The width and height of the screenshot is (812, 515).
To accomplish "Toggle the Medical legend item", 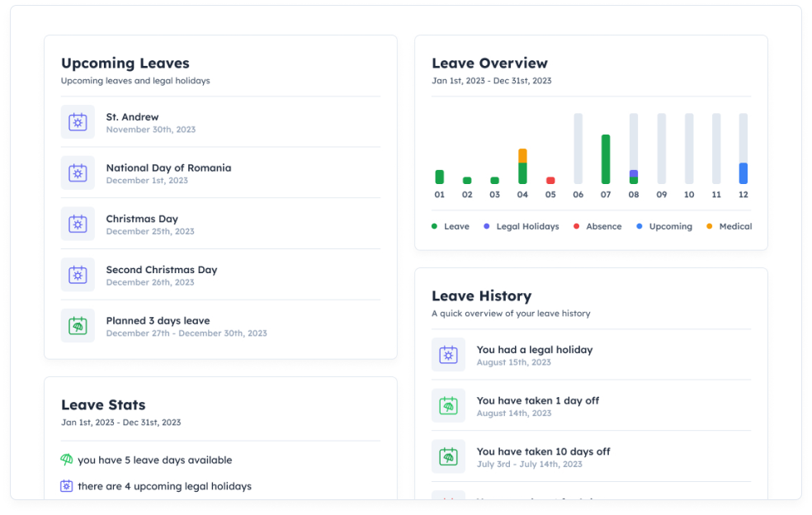I will coord(729,226).
